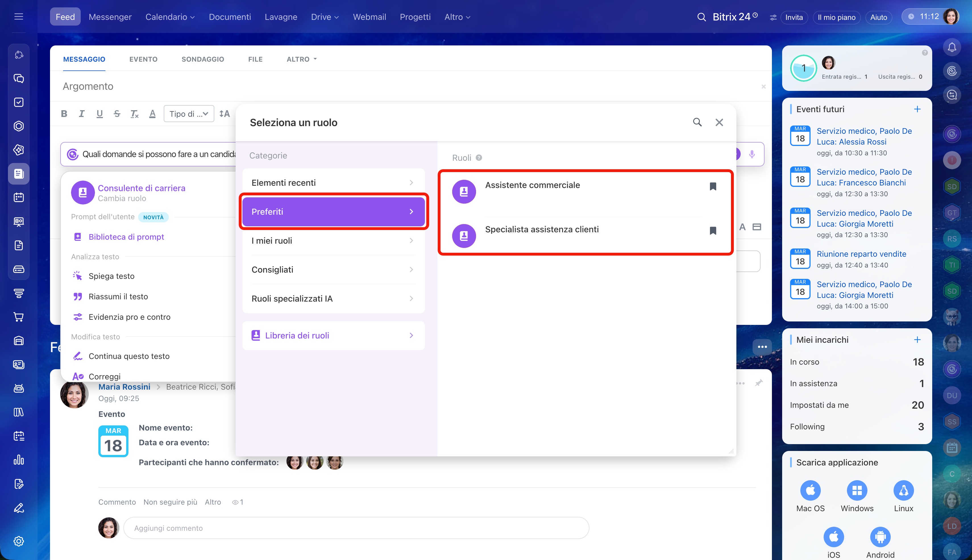Toggle bookmark for Assistente commerciale
The height and width of the screenshot is (560, 972).
(713, 187)
